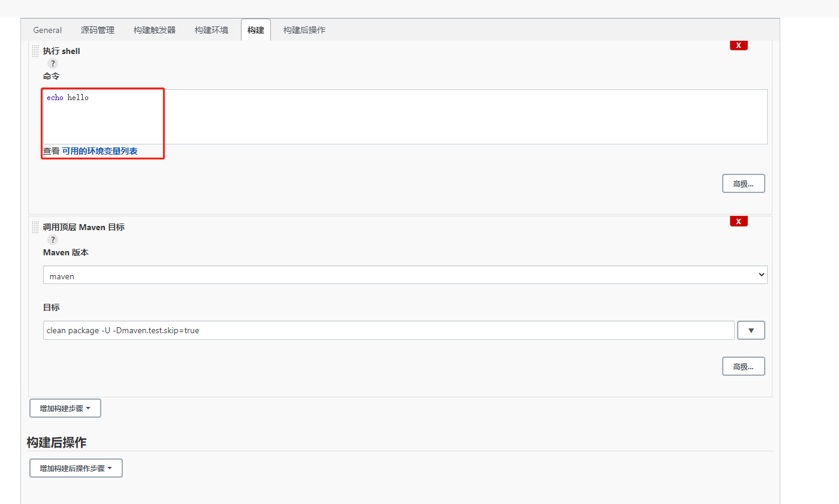Delete the 执行 shell build step
The width and height of the screenshot is (839, 504).
coord(738,45)
